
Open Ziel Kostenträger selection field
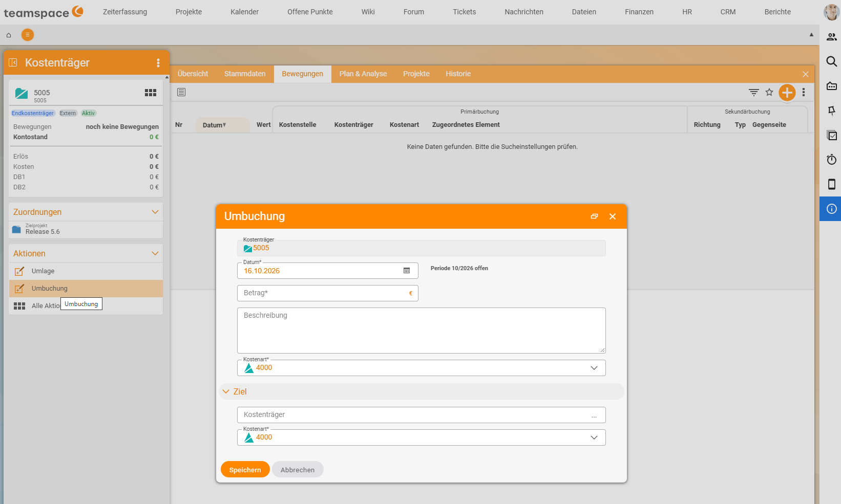pyautogui.click(x=422, y=415)
